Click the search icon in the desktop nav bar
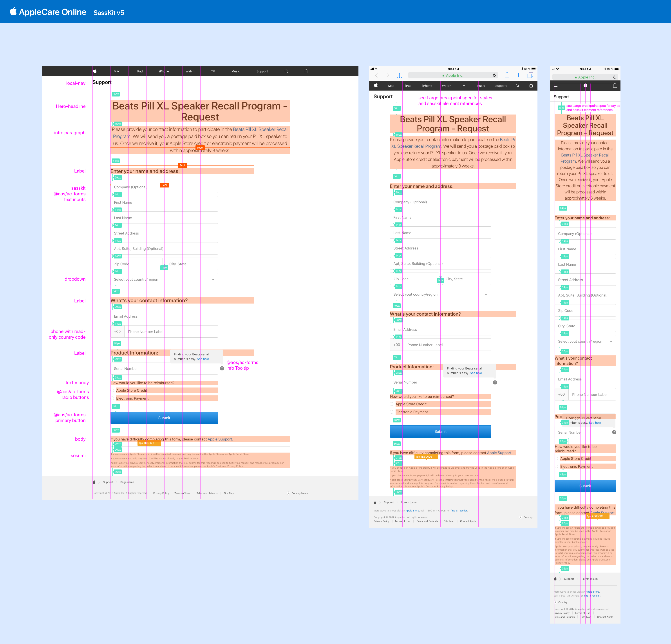 pyautogui.click(x=286, y=71)
